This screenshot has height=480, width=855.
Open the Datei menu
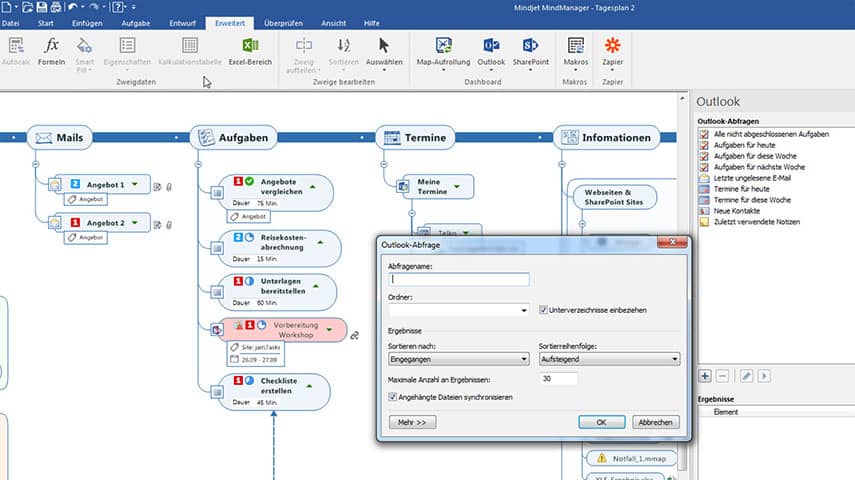(10, 23)
